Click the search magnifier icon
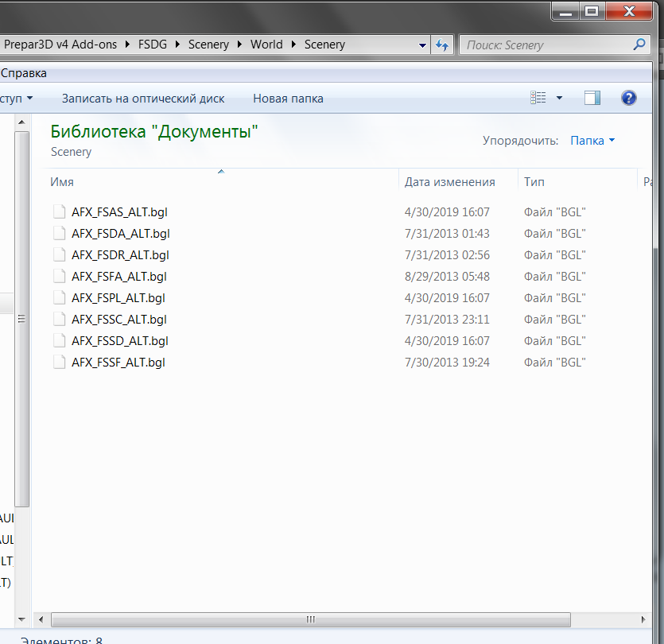 pyautogui.click(x=639, y=45)
